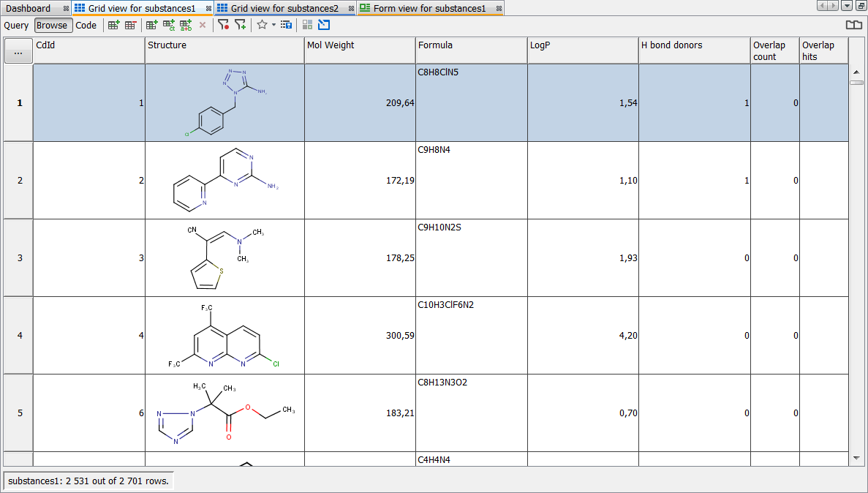Open the Dashboard tab
The width and height of the screenshot is (868, 493).
29,8
